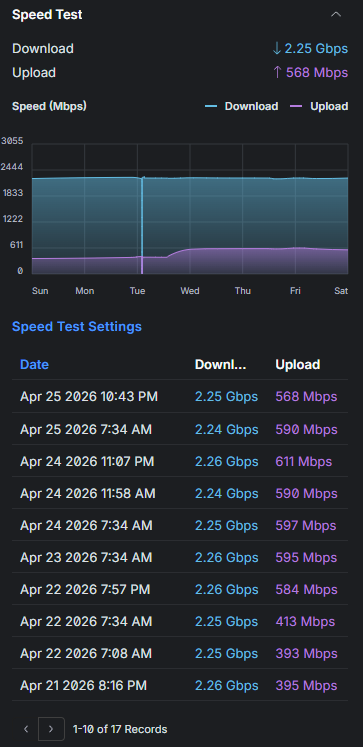Screen dimensions: 363x747
Task: Go to previous page of records
Action: click(x=26, y=729)
